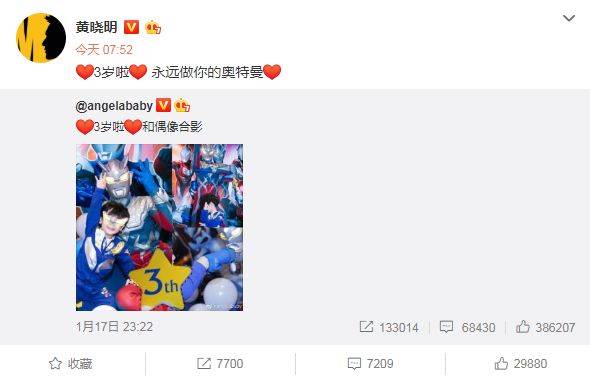Open the original post date 1月17日 23:22

[114, 326]
